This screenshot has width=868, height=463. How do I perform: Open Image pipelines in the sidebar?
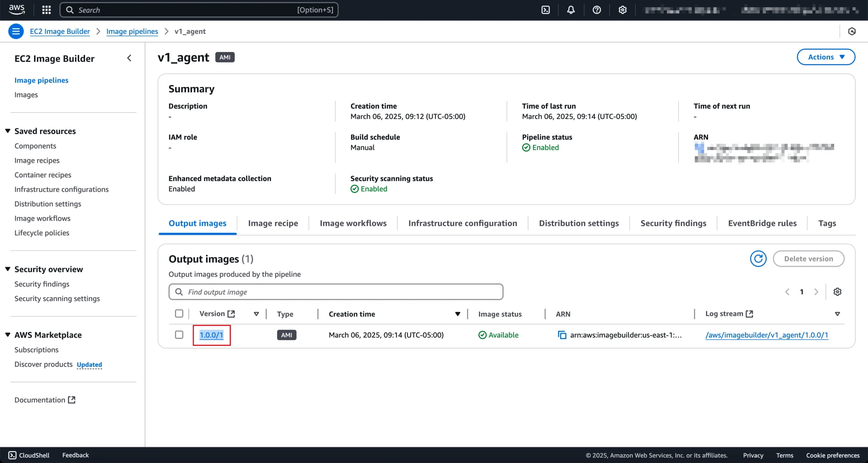[x=41, y=80]
